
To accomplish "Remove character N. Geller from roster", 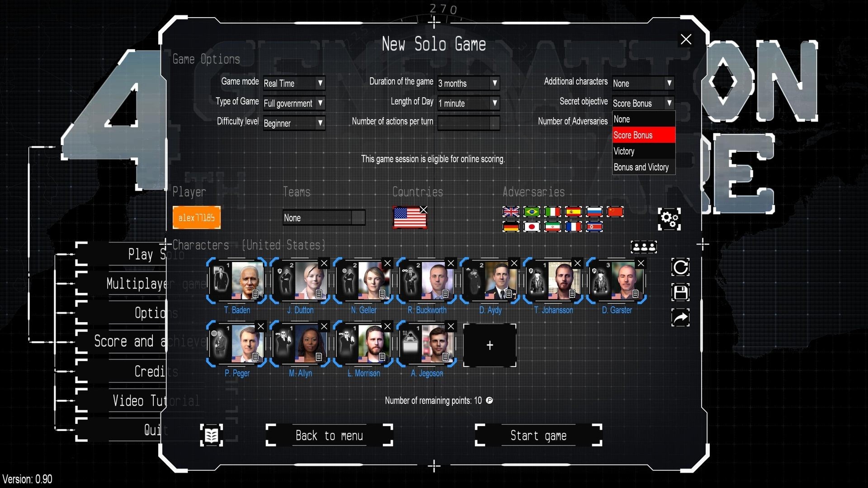I will (387, 264).
